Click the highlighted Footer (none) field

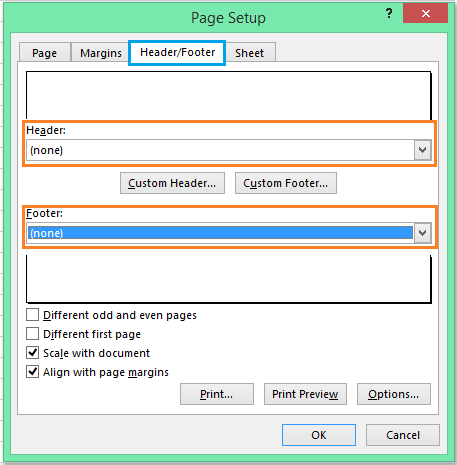220,233
